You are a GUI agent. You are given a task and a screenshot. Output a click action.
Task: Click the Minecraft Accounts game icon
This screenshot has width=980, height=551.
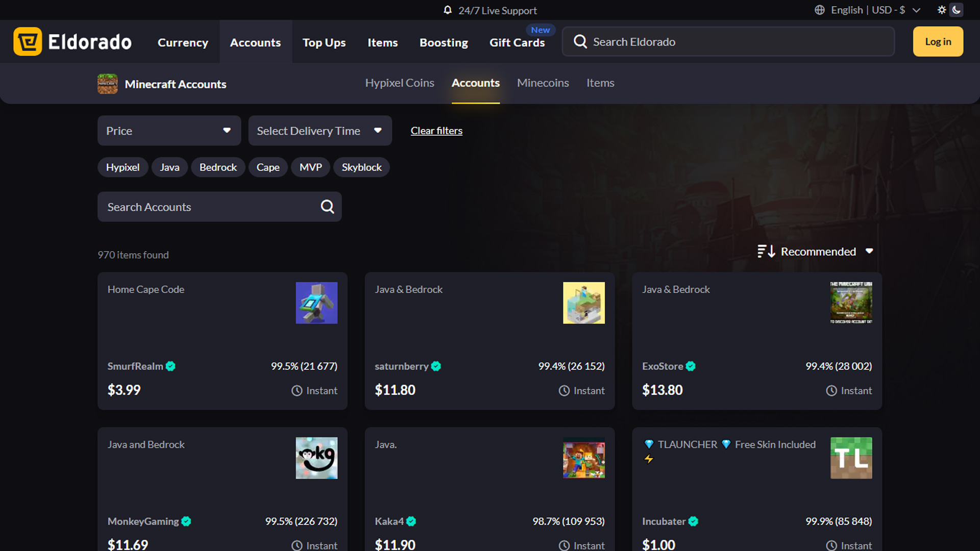point(107,84)
